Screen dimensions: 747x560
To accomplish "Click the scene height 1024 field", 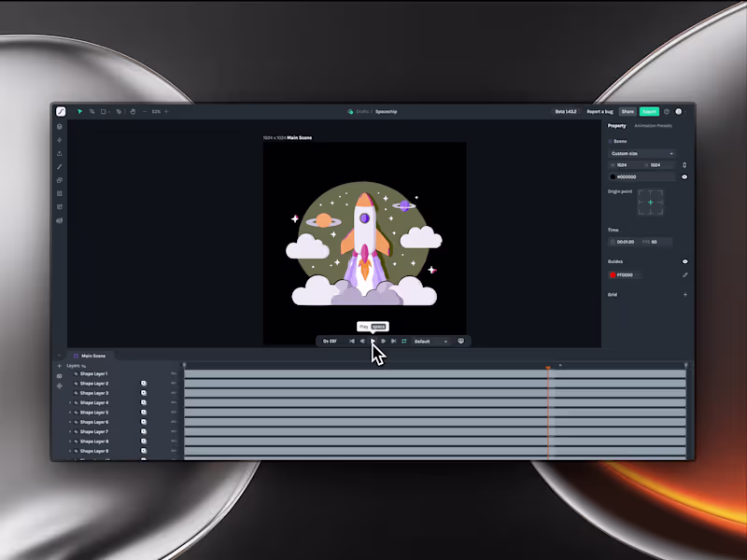I will [x=659, y=165].
